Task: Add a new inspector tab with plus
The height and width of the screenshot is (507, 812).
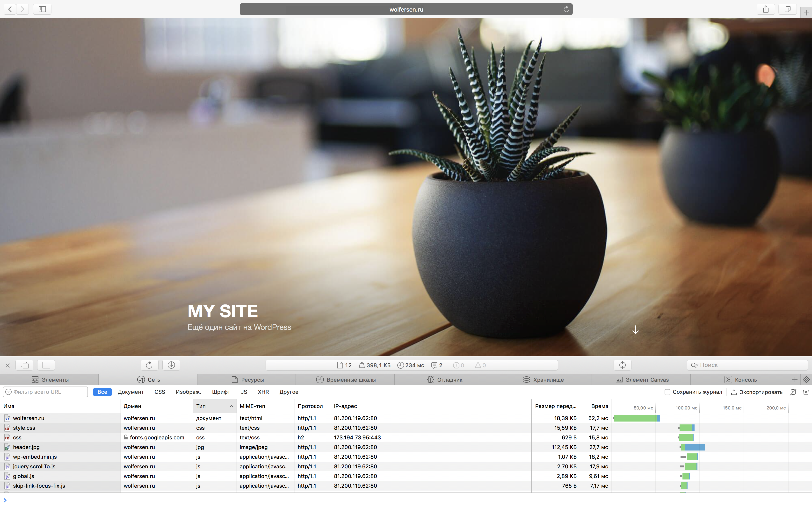Action: [x=795, y=380]
